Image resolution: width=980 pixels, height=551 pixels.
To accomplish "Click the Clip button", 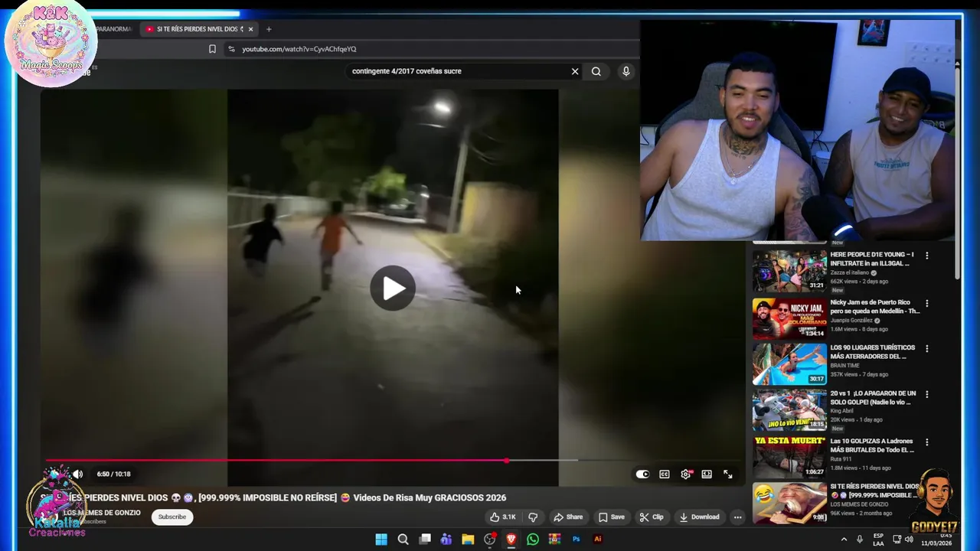I will 652,517.
